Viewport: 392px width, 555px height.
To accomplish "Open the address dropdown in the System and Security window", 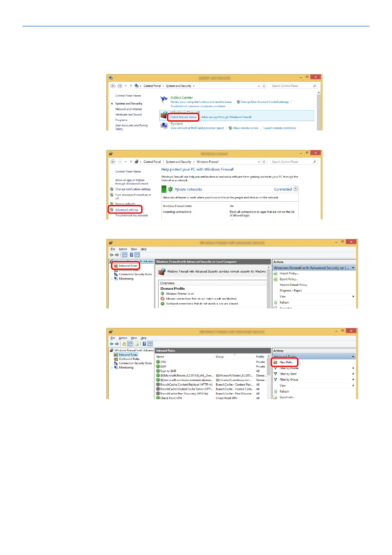I will (259, 86).
